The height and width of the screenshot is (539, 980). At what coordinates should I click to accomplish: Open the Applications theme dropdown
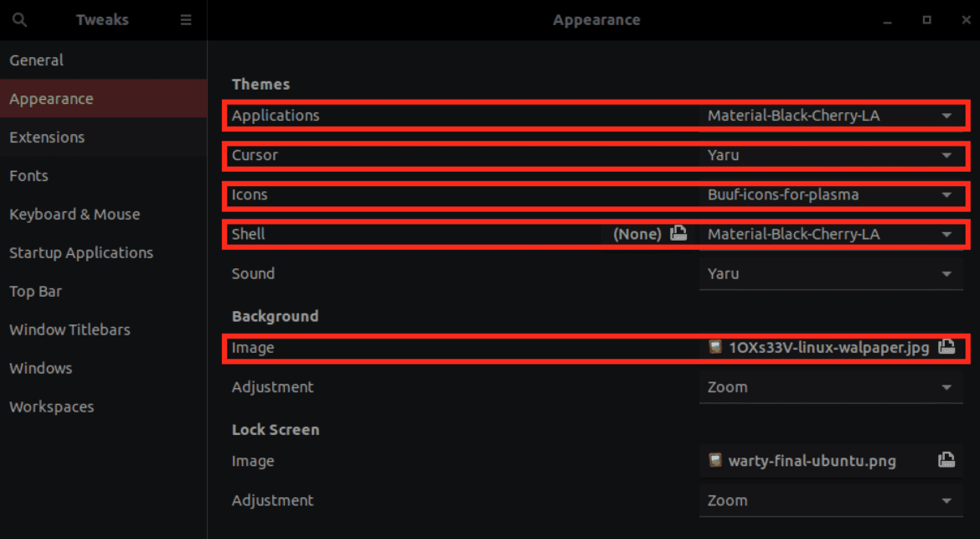coord(831,115)
